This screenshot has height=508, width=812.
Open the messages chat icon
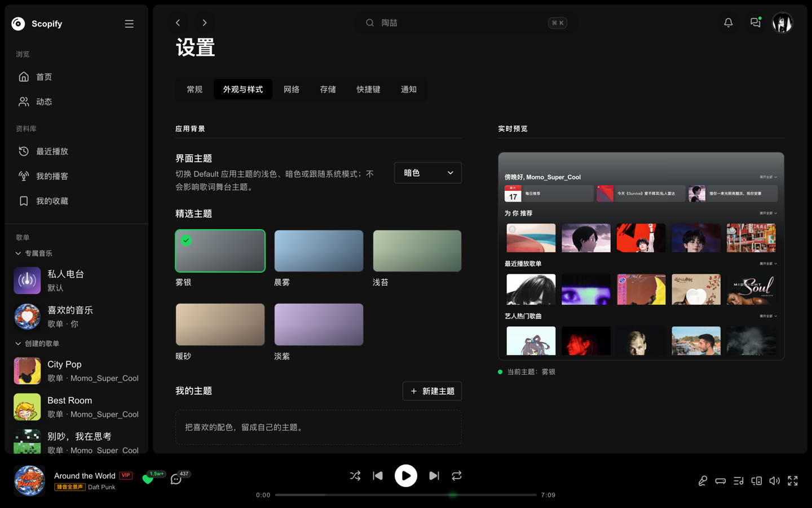click(755, 23)
